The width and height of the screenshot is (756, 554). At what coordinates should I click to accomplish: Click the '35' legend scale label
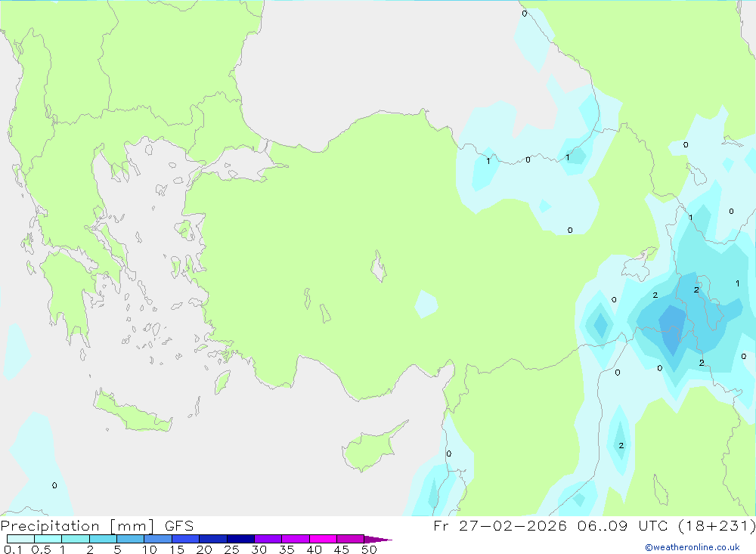(x=287, y=549)
